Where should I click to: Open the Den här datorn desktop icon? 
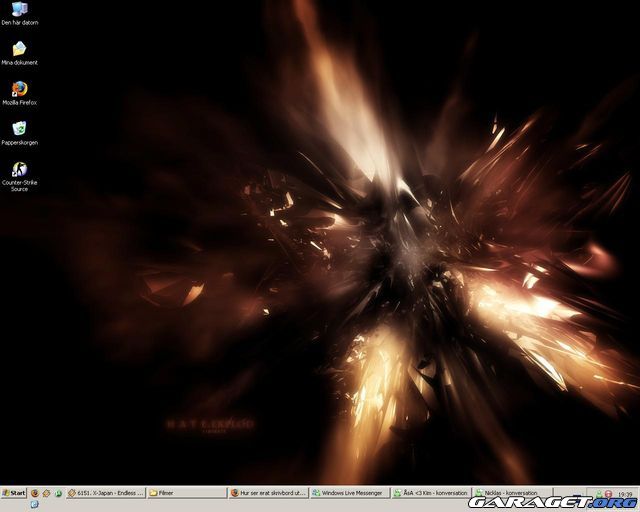point(19,10)
